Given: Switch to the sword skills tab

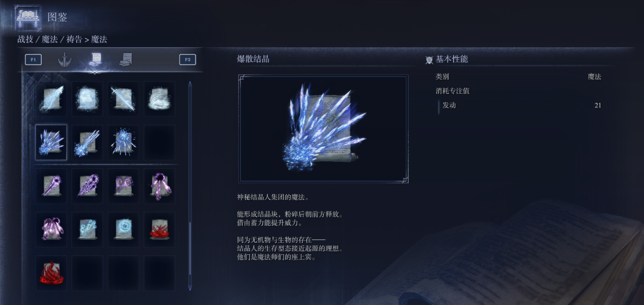Looking at the screenshot, I should pos(64,60).
